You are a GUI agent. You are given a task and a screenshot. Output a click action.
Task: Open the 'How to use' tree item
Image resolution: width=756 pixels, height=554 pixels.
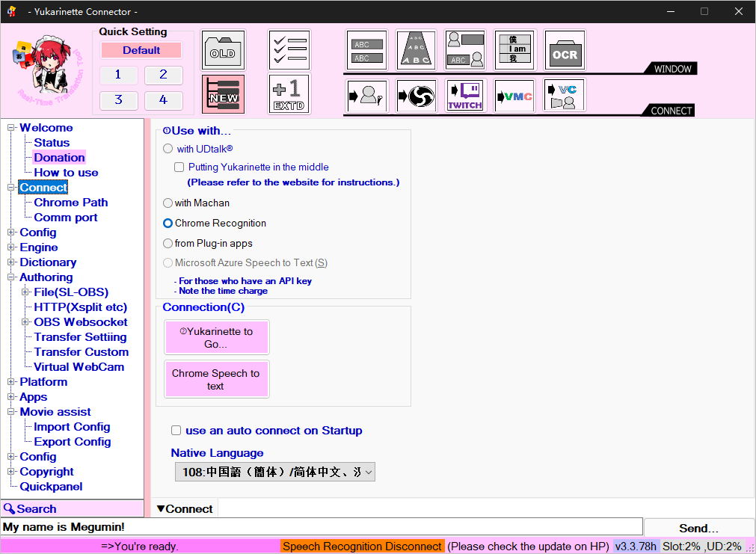pos(66,173)
